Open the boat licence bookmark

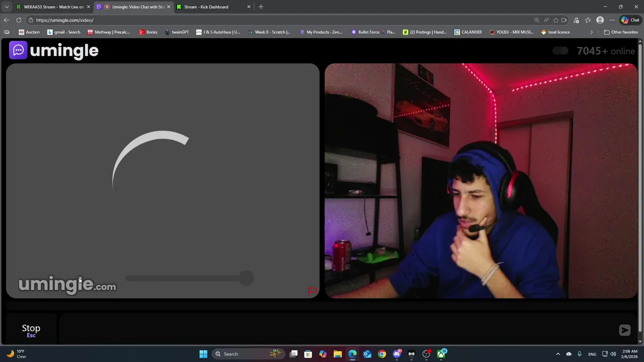coord(555,32)
